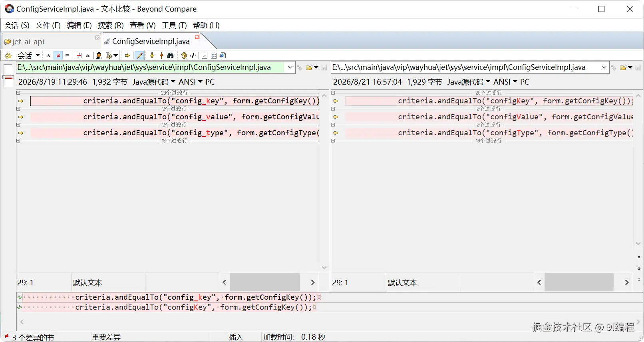Open right pane ANSI encoding dropdown
Image resolution: width=644 pixels, height=342 pixels.
pos(505,82)
